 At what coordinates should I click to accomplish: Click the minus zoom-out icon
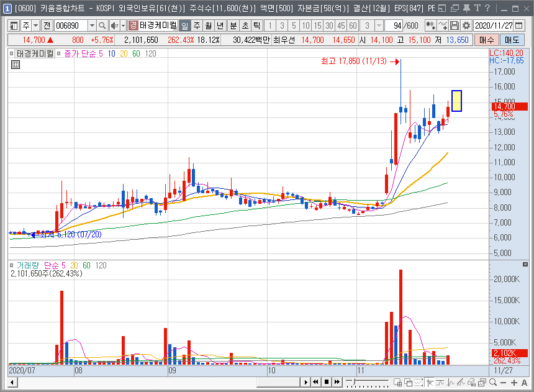click(x=504, y=383)
